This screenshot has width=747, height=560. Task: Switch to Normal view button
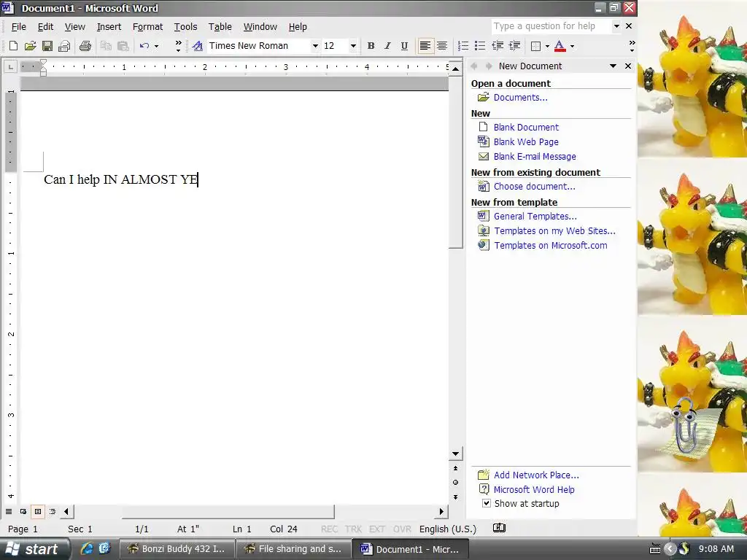tap(9, 511)
